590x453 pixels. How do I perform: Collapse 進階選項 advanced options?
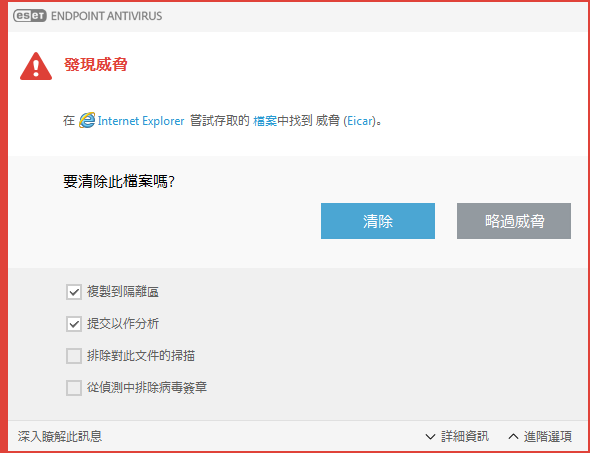(x=540, y=437)
